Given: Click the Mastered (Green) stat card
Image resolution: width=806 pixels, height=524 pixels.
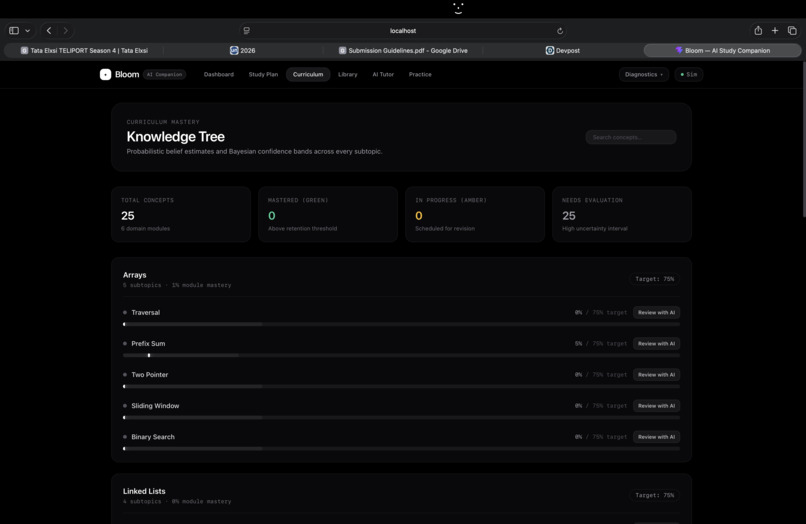Looking at the screenshot, I should click(328, 214).
